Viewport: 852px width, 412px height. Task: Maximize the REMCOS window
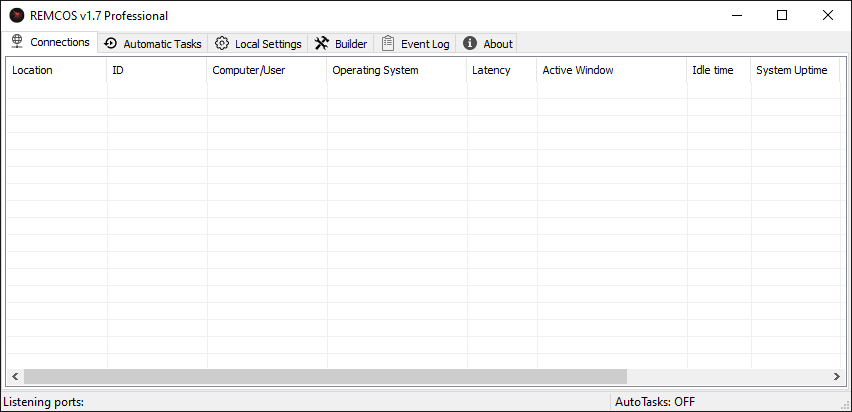782,15
